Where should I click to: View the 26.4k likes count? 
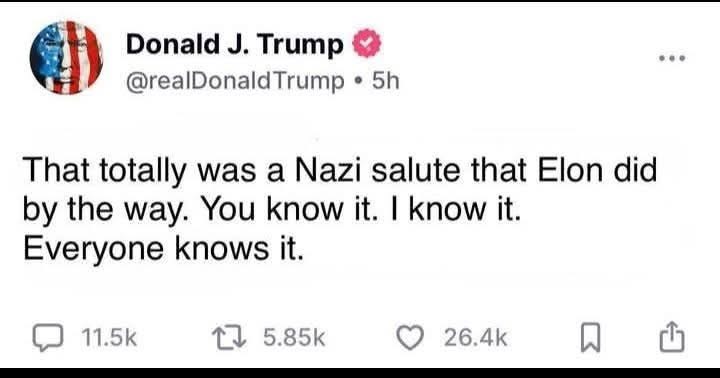pyautogui.click(x=476, y=339)
